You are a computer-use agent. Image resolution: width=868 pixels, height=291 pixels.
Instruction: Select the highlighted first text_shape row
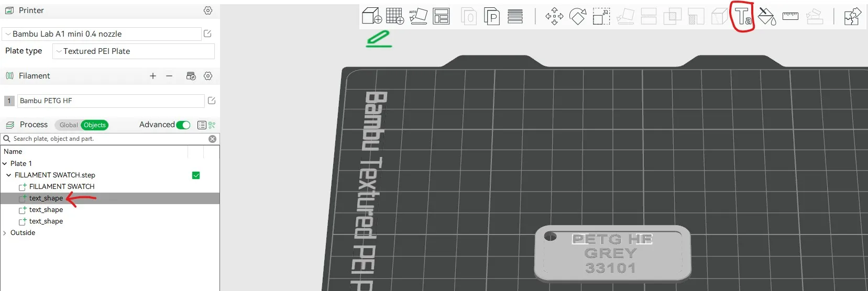pos(110,198)
